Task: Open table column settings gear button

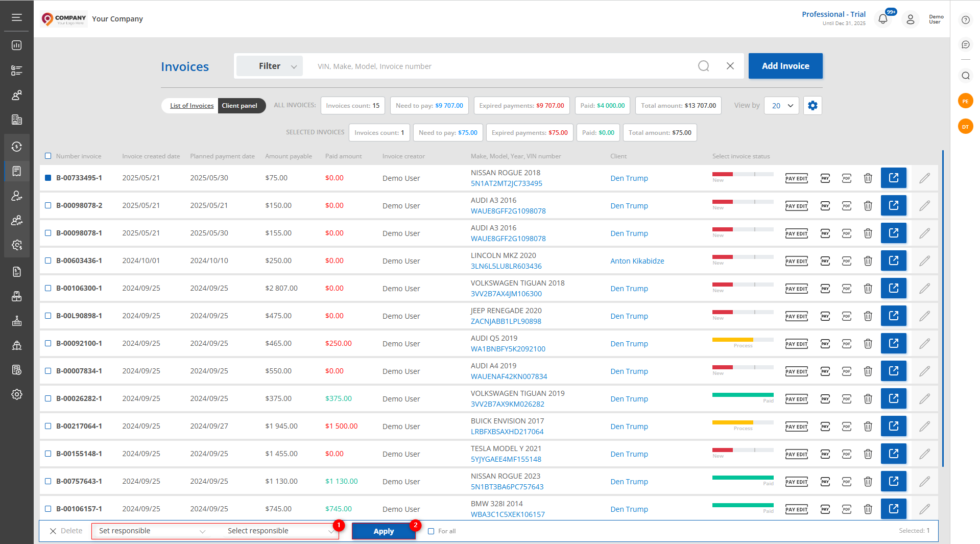Action: tap(812, 106)
